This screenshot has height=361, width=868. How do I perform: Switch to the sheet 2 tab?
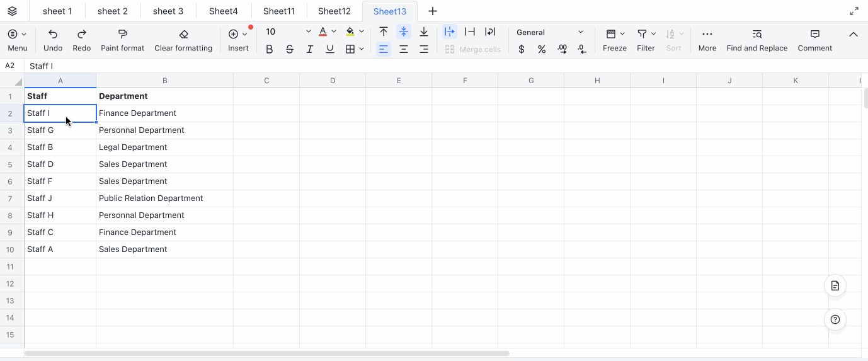[x=113, y=11]
